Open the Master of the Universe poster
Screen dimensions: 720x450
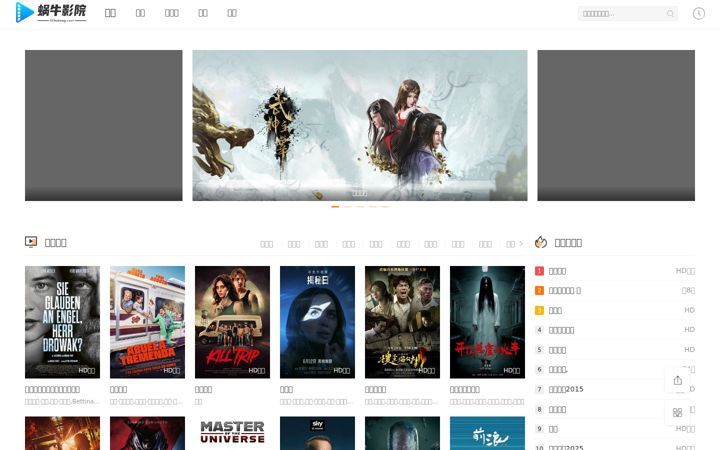[232, 433]
